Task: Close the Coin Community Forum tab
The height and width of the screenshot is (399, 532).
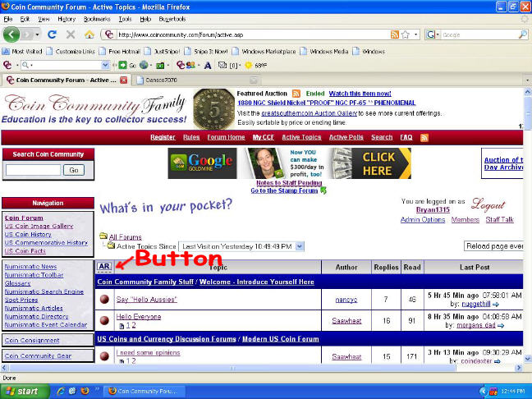Action: [x=123, y=80]
